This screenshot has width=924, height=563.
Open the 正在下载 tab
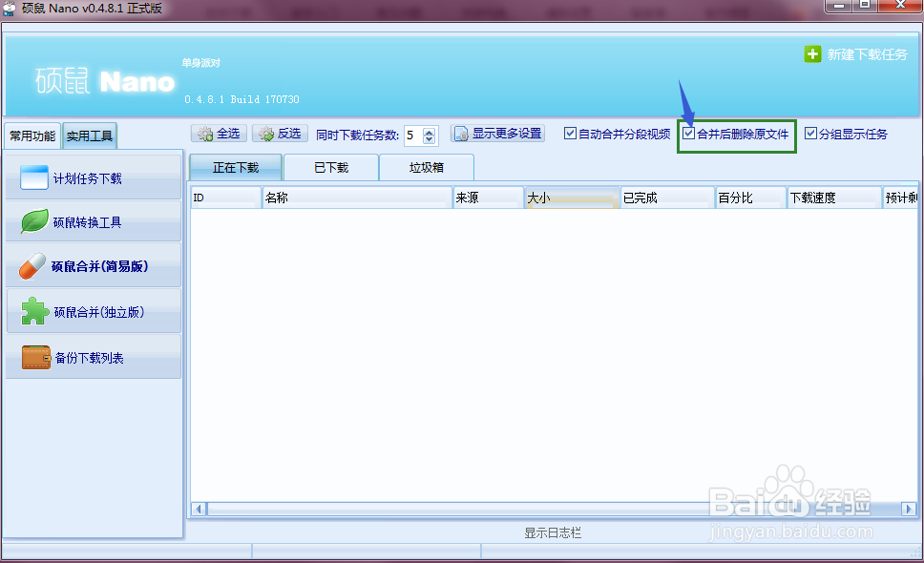click(236, 167)
